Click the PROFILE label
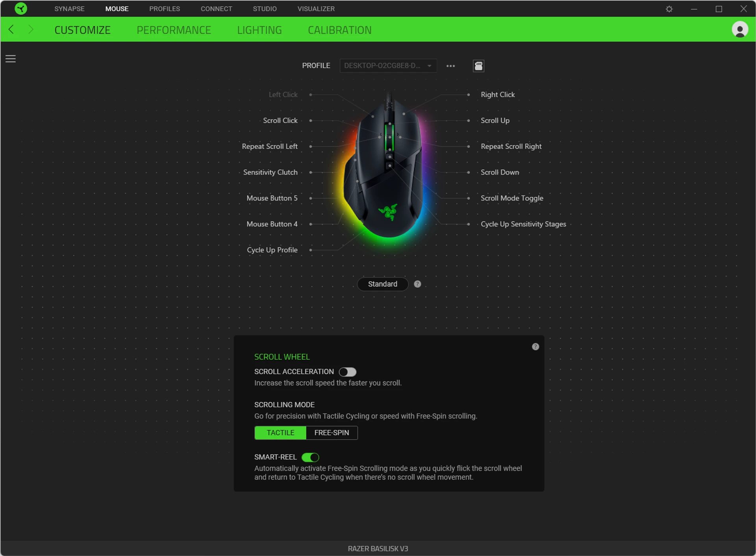Screen dimensions: 756x556 click(x=316, y=66)
